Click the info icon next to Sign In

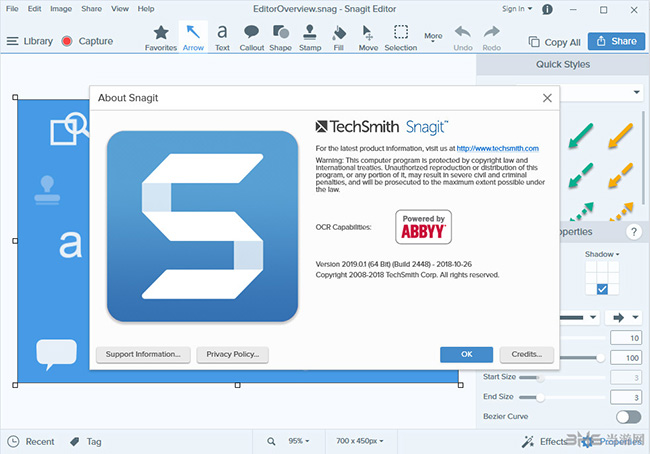pyautogui.click(x=547, y=9)
